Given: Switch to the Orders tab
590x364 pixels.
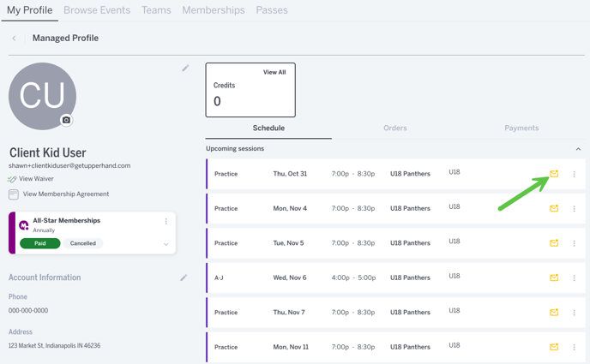Looking at the screenshot, I should pyautogui.click(x=395, y=128).
